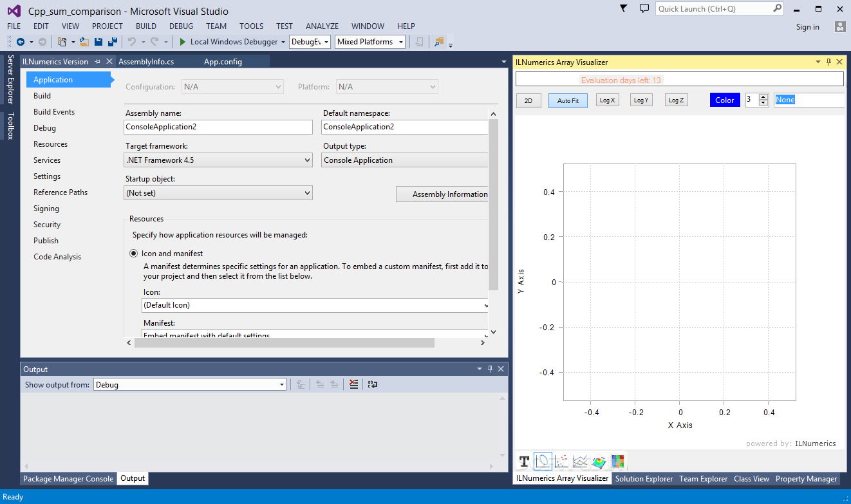851x504 pixels.
Task: Click the New Project toolbar icon
Action: click(62, 42)
